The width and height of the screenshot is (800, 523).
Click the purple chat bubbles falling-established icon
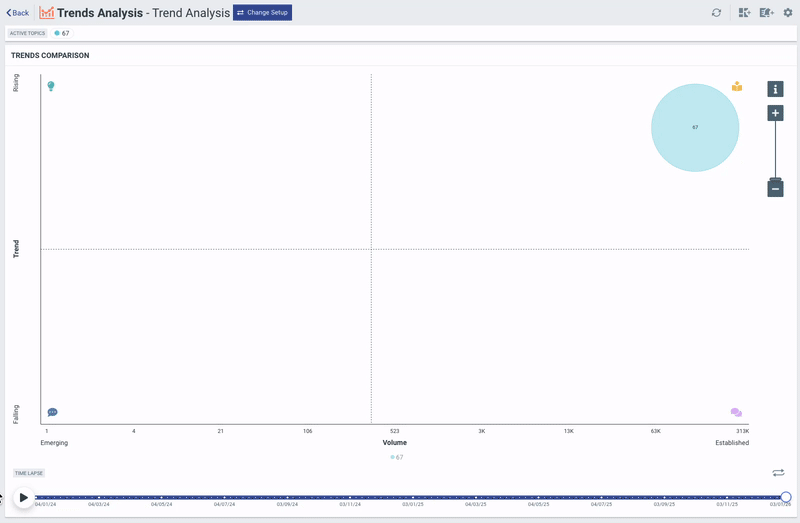coord(736,412)
